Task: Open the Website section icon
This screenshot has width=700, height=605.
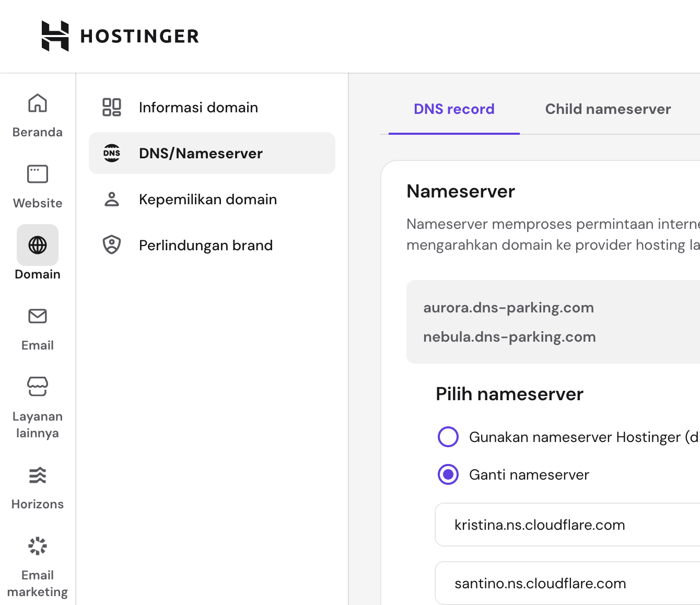Action: pyautogui.click(x=38, y=174)
